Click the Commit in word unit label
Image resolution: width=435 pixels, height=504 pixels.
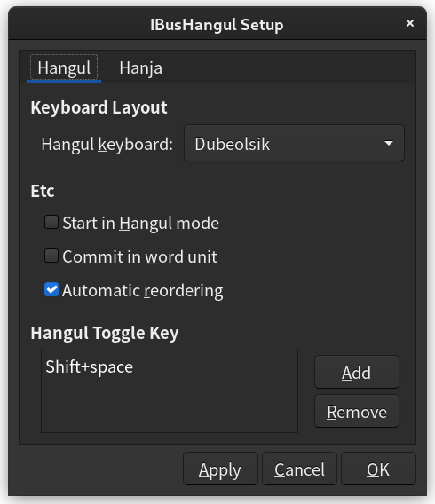[139, 256]
